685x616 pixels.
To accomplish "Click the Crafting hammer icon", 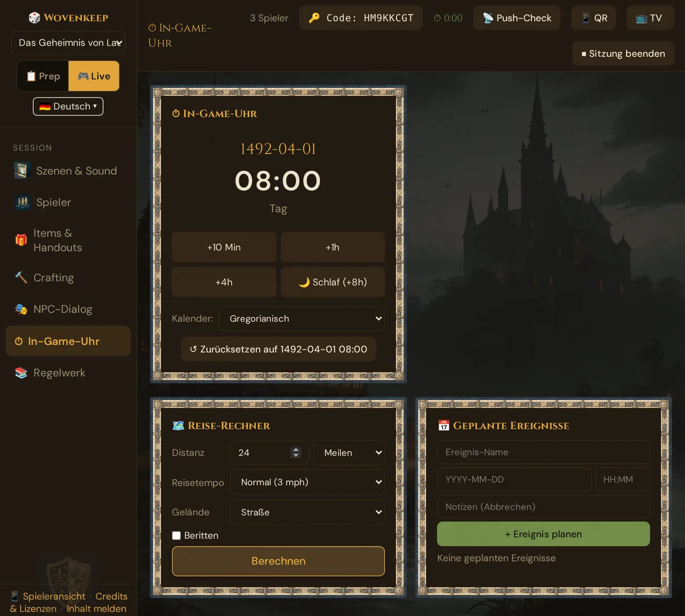I will (x=21, y=278).
